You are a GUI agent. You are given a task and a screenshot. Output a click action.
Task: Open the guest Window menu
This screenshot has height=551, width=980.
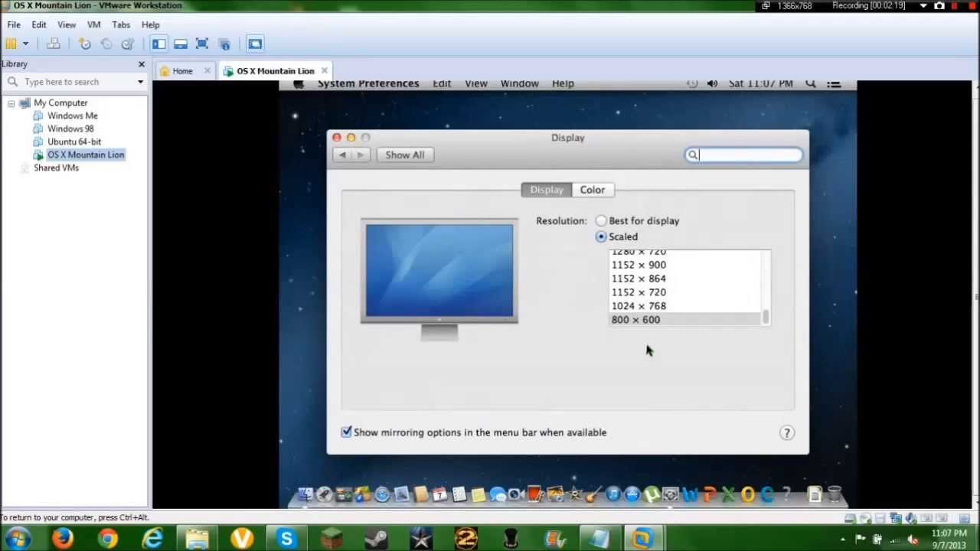[519, 83]
